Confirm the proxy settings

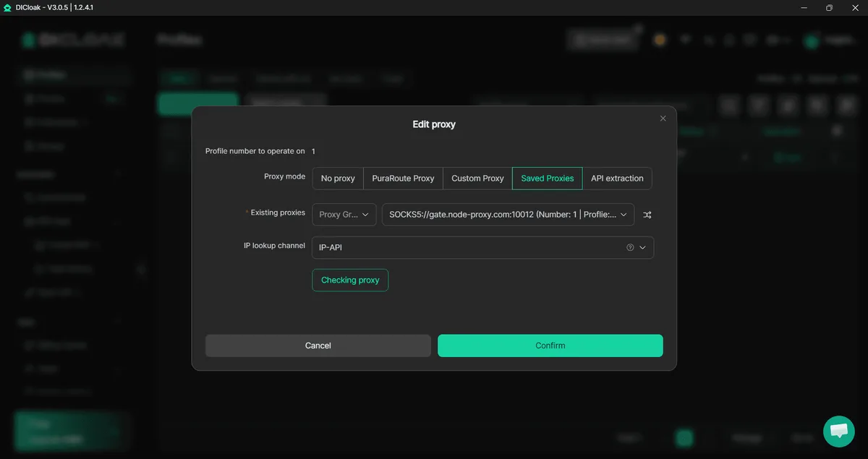[550, 346]
